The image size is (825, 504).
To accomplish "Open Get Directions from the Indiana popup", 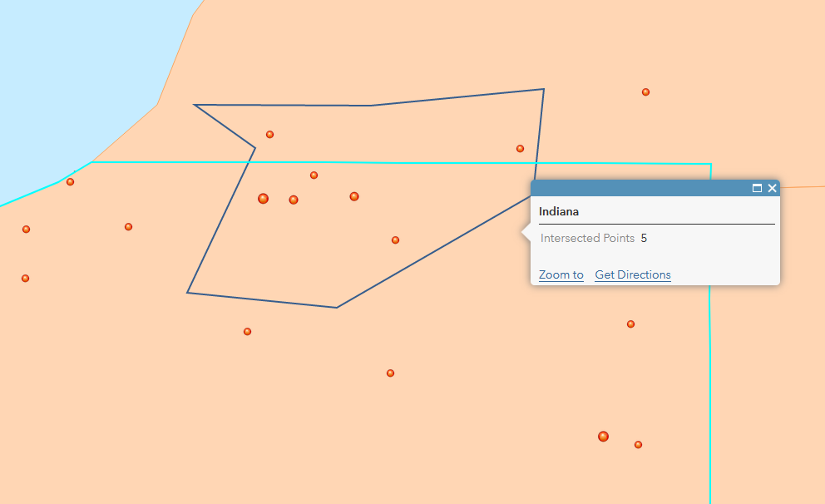I will point(632,274).
